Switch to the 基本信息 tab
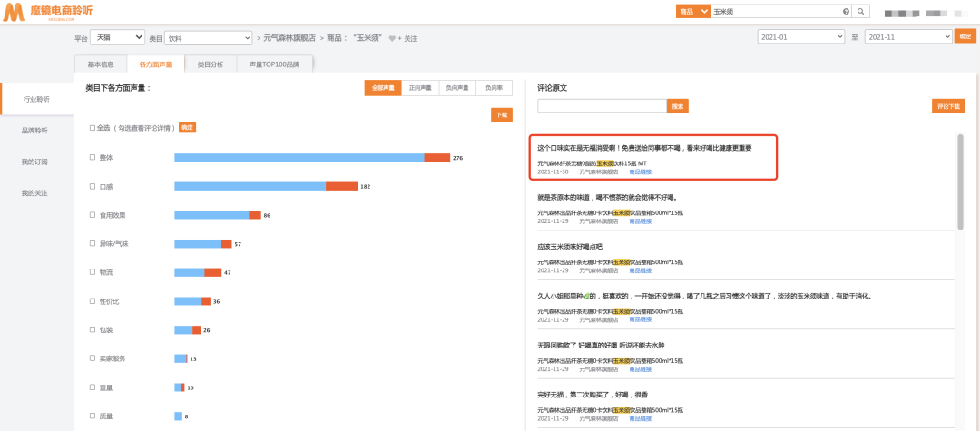The height and width of the screenshot is (431, 980). pos(101,64)
